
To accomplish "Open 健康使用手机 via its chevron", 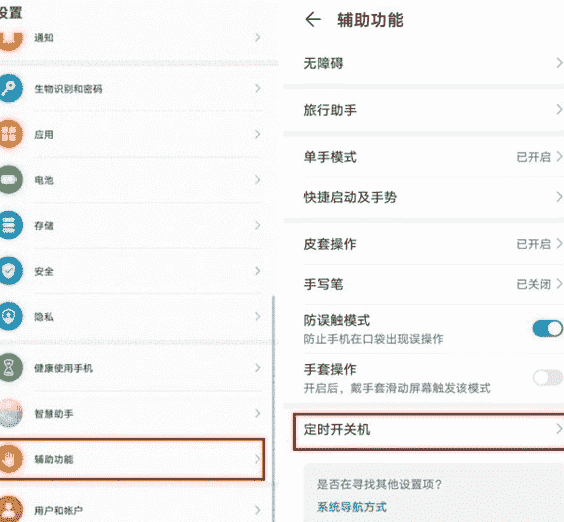I will pos(258,368).
